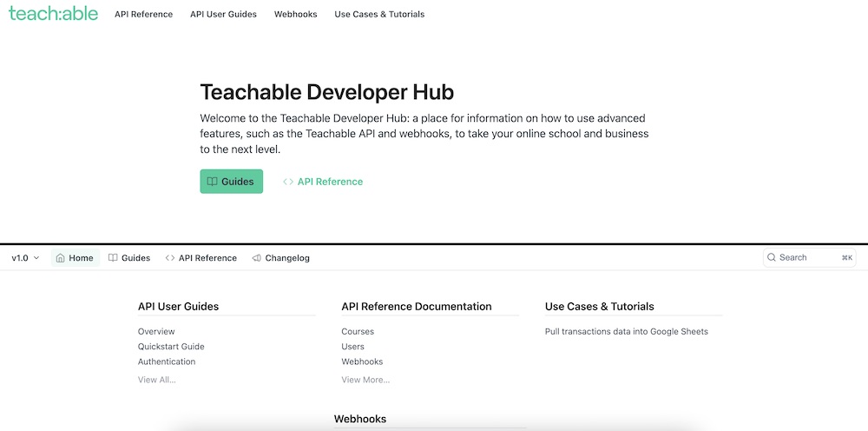Open API Reference in top navigation
Screen dimensions: 868x431
(x=143, y=15)
